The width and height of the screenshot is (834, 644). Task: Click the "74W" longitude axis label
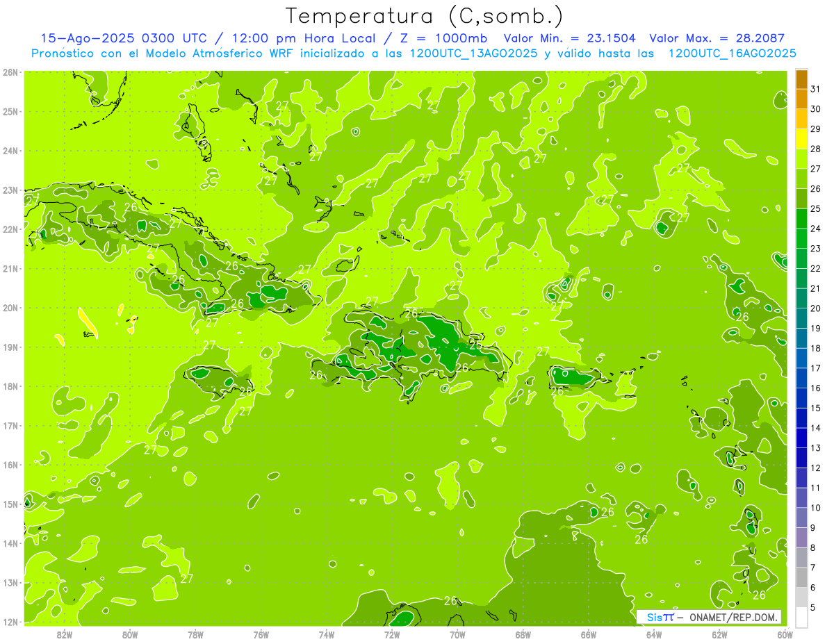326,635
